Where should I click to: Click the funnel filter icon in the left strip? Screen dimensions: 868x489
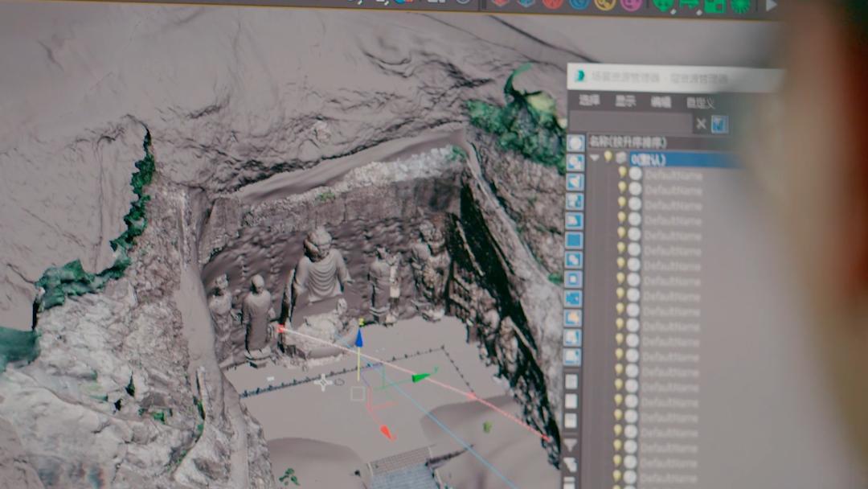(x=570, y=445)
